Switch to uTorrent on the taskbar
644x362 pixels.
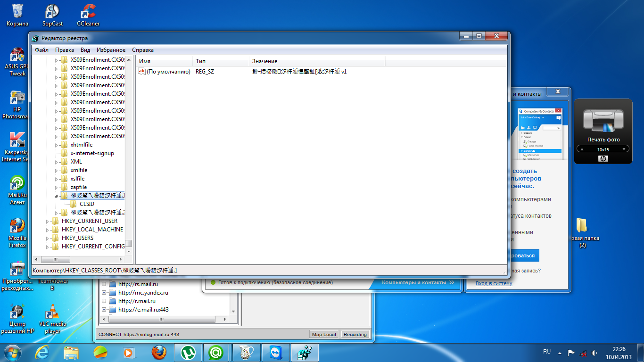[189, 352]
